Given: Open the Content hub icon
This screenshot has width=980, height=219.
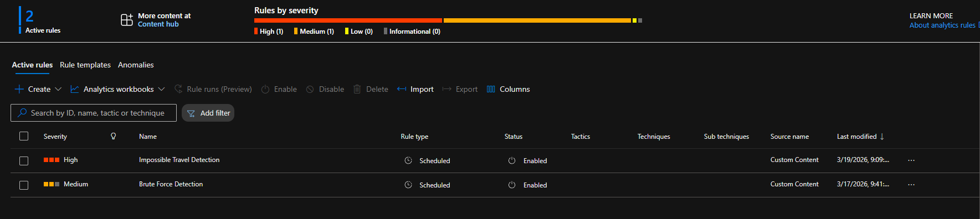Looking at the screenshot, I should tap(127, 20).
